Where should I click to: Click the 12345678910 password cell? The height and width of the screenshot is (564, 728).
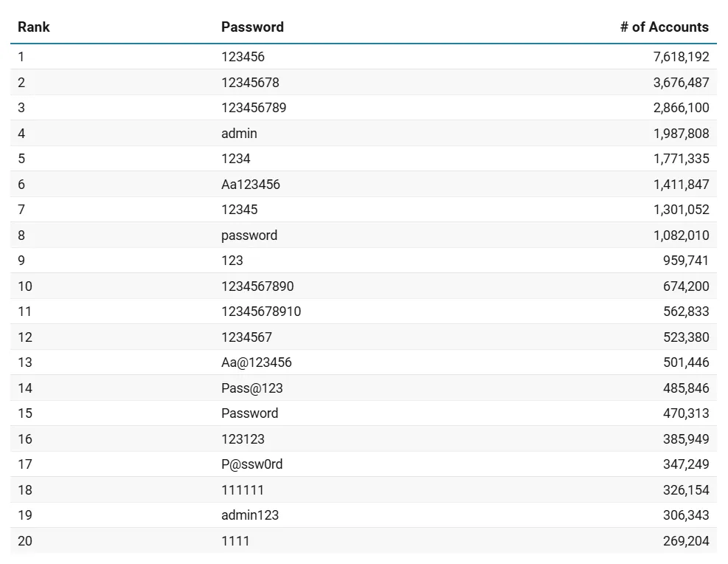click(261, 312)
